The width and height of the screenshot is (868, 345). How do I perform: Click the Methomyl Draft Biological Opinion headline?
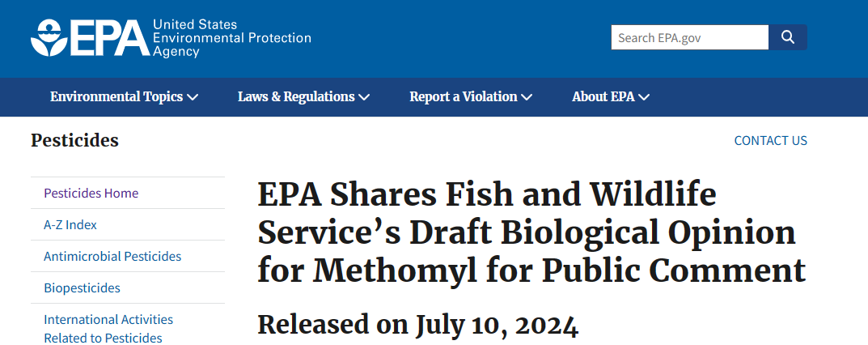click(531, 233)
